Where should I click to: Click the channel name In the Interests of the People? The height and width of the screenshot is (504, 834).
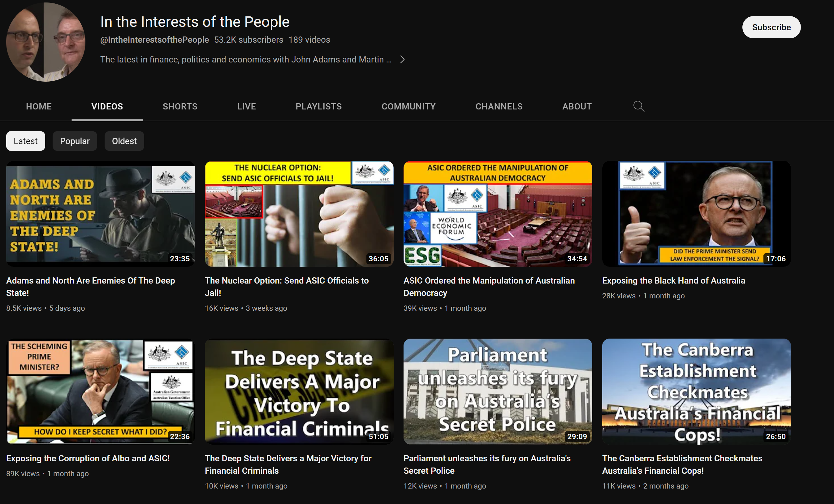click(195, 22)
